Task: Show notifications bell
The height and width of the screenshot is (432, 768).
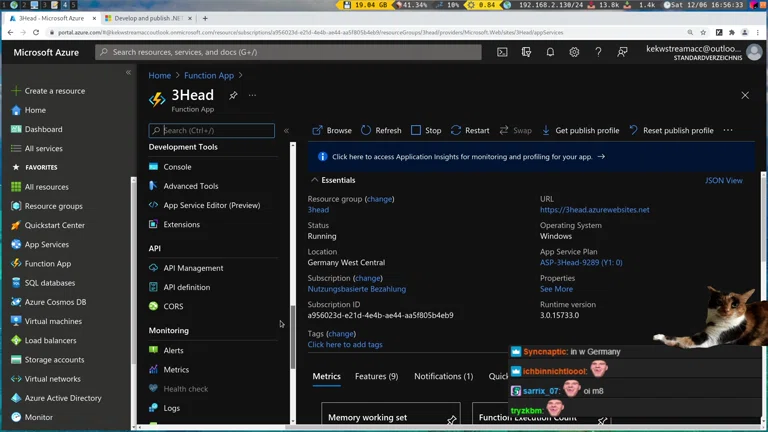Action: pos(550,52)
